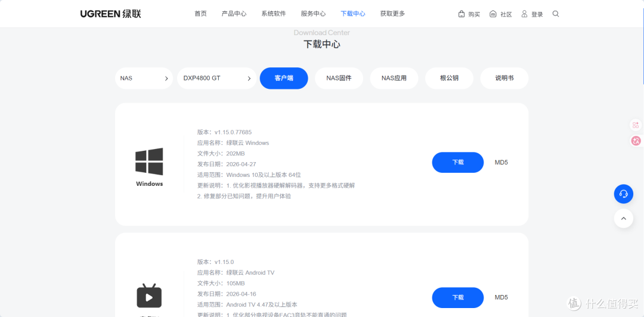Click the Windows label under the logo
The height and width of the screenshot is (317, 644).
(150, 184)
